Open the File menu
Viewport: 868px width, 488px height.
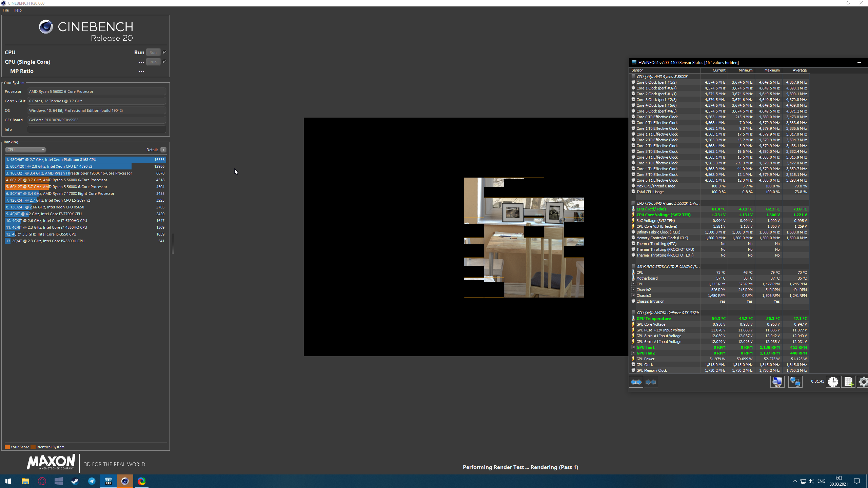[6, 10]
